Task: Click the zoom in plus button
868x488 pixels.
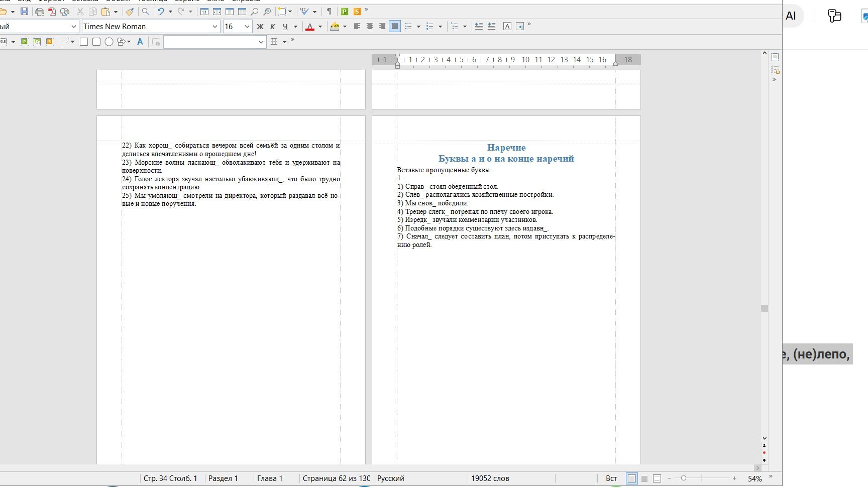Action: click(734, 478)
